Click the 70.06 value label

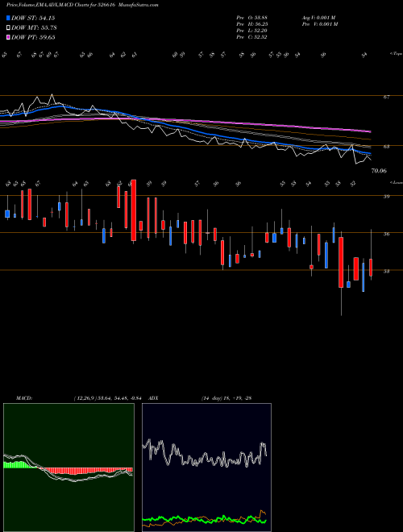(x=380, y=171)
